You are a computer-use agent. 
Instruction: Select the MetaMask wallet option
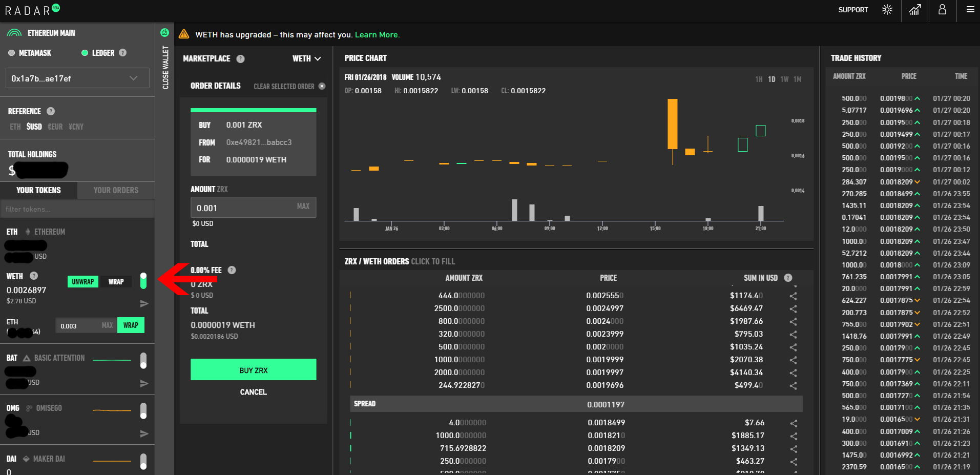point(30,53)
